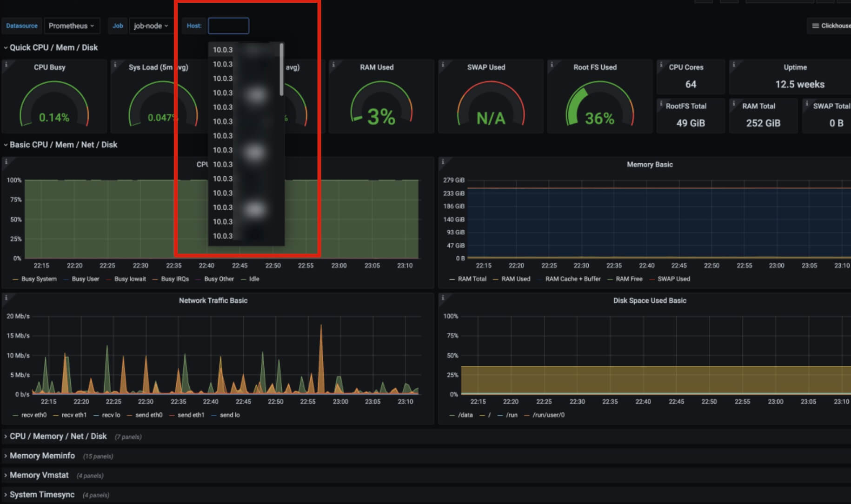Click the info icon on Memory Basic panel
This screenshot has width=851, height=504.
click(x=442, y=162)
